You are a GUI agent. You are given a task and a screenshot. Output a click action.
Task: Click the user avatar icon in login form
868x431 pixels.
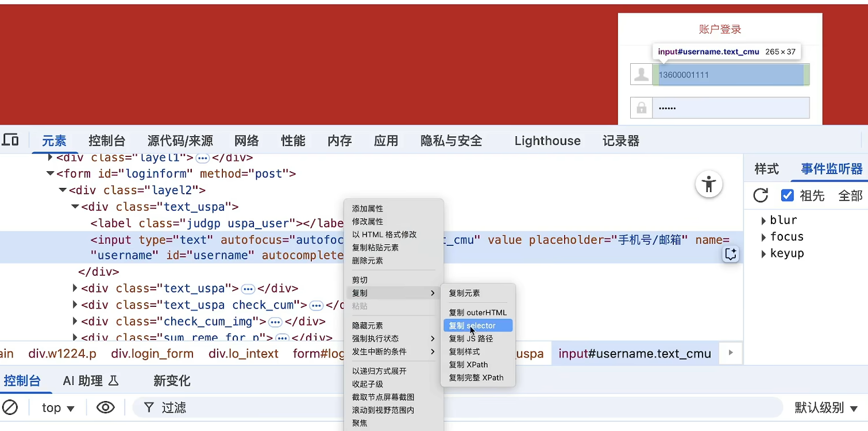pos(641,74)
